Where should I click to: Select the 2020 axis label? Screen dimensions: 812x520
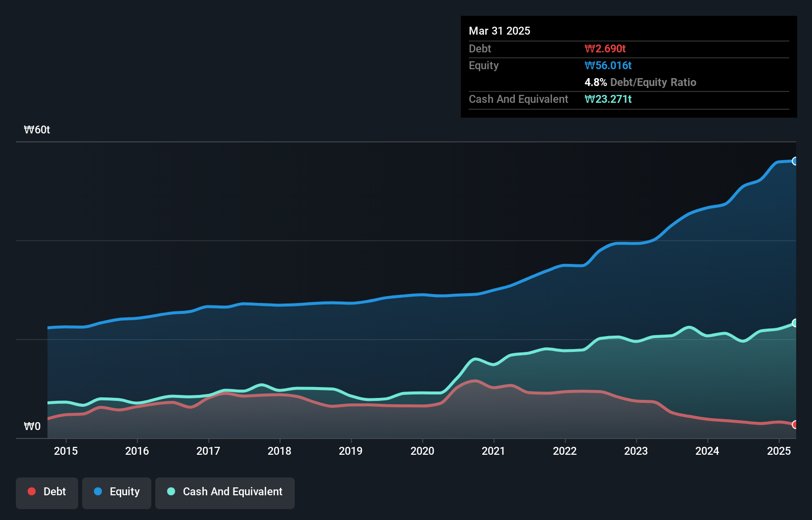point(423,451)
